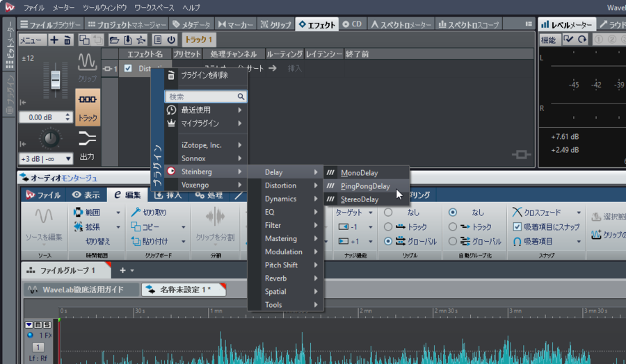The height and width of the screenshot is (364, 626).
Task: Toggle 吸着項目にスナップ checkbox
Action: (517, 226)
